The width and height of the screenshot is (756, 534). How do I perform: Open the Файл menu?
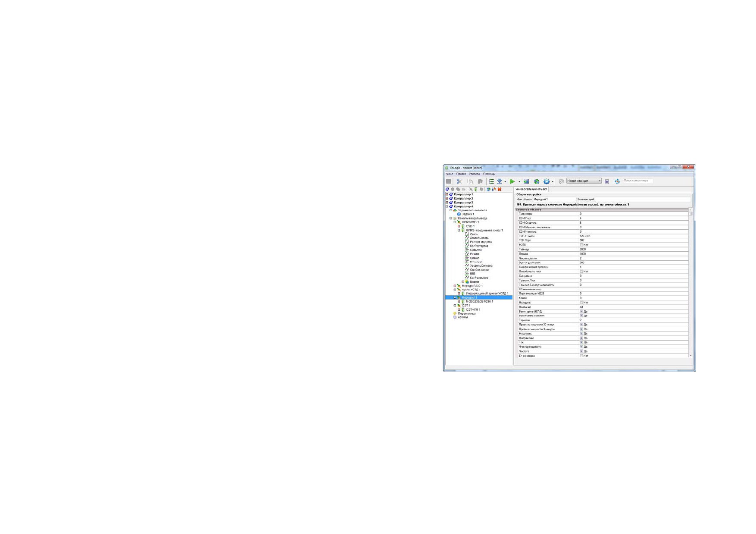point(450,174)
